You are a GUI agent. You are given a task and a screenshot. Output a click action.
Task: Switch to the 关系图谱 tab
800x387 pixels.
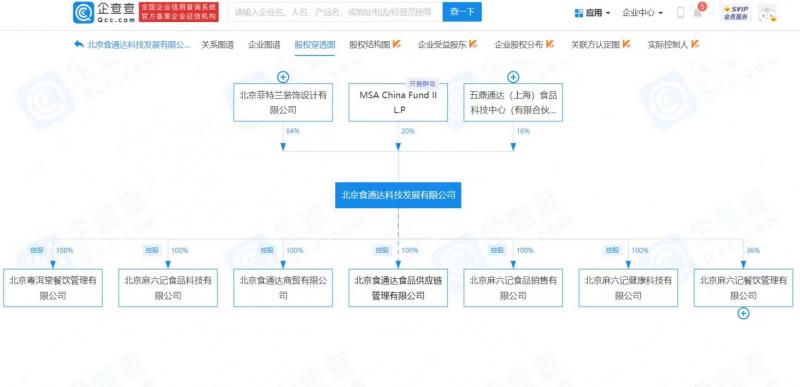pyautogui.click(x=217, y=44)
